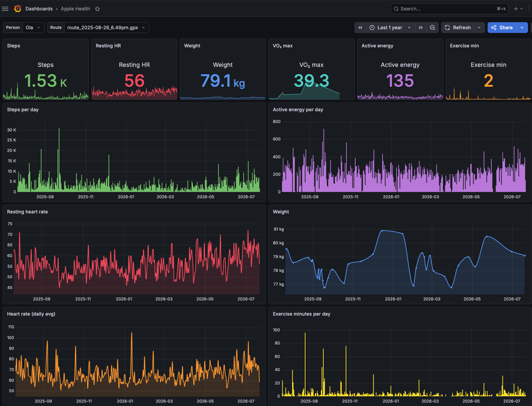Click the 800 axis label in Active energy chart
532x406 pixels.
tap(277, 122)
